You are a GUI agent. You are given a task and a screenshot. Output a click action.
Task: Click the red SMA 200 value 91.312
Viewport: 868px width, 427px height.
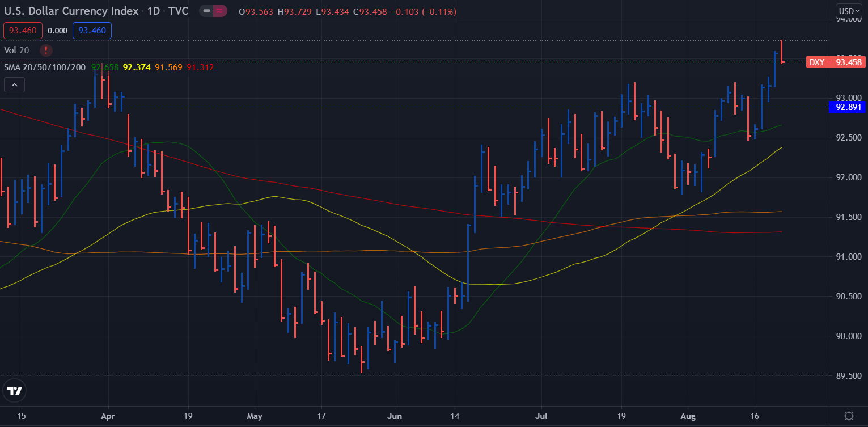pyautogui.click(x=200, y=67)
